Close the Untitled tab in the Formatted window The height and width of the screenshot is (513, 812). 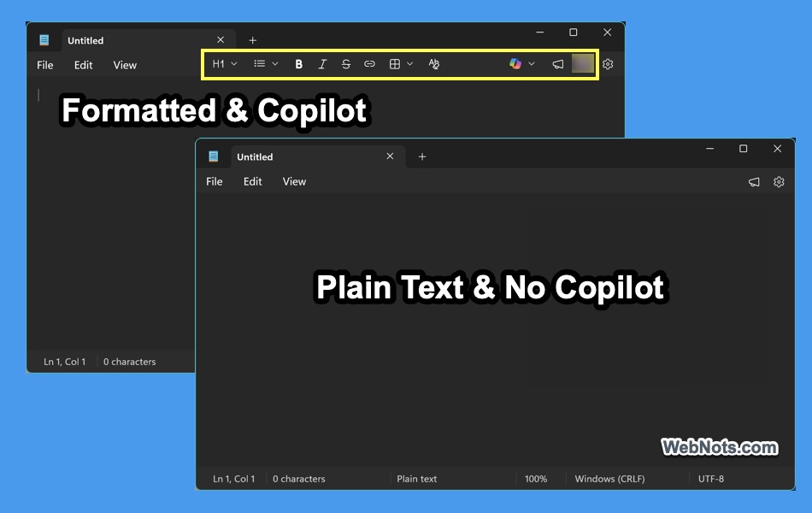click(x=221, y=40)
